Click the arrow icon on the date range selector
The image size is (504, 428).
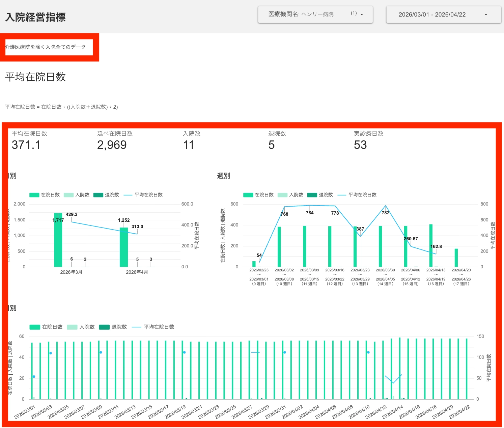coord(486,15)
